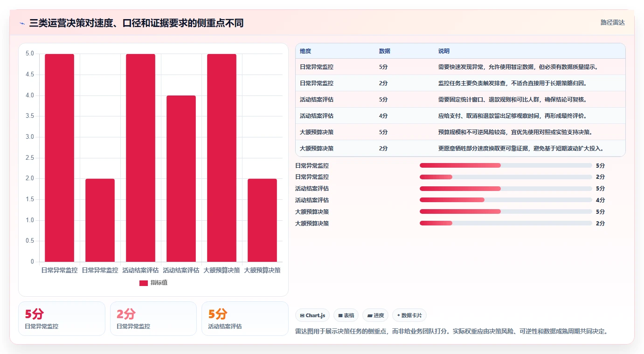Click the lightning icon beside the page title
644x354 pixels.
tap(22, 23)
